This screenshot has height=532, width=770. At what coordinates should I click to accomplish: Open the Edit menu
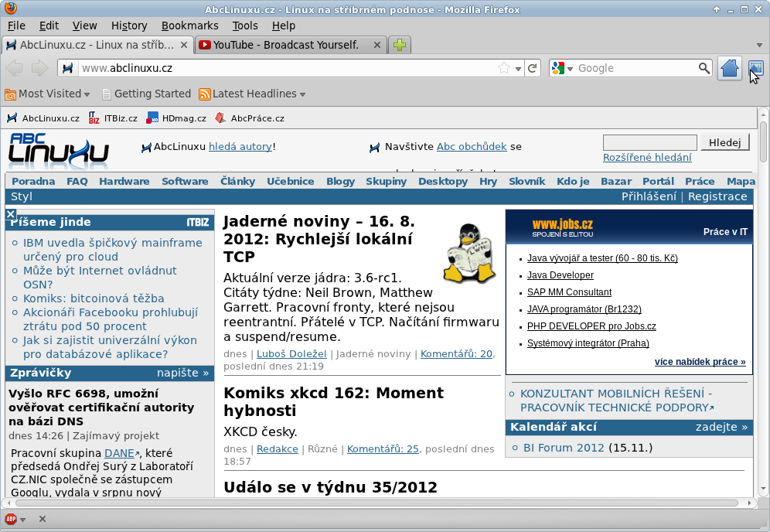coord(49,26)
